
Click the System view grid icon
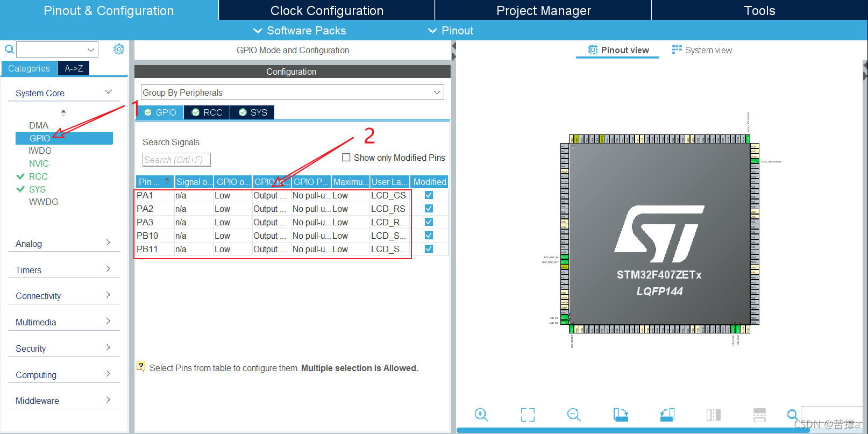tap(677, 49)
